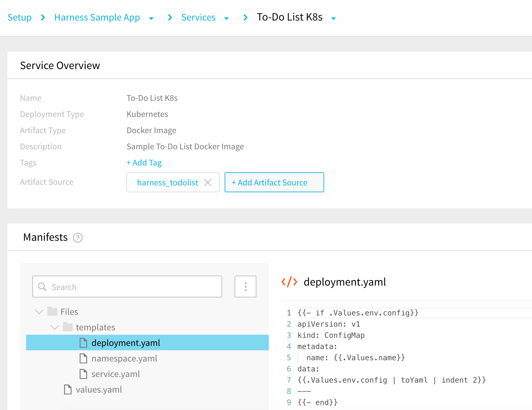
Task: Expand the Services dropdown arrow
Action: click(227, 18)
